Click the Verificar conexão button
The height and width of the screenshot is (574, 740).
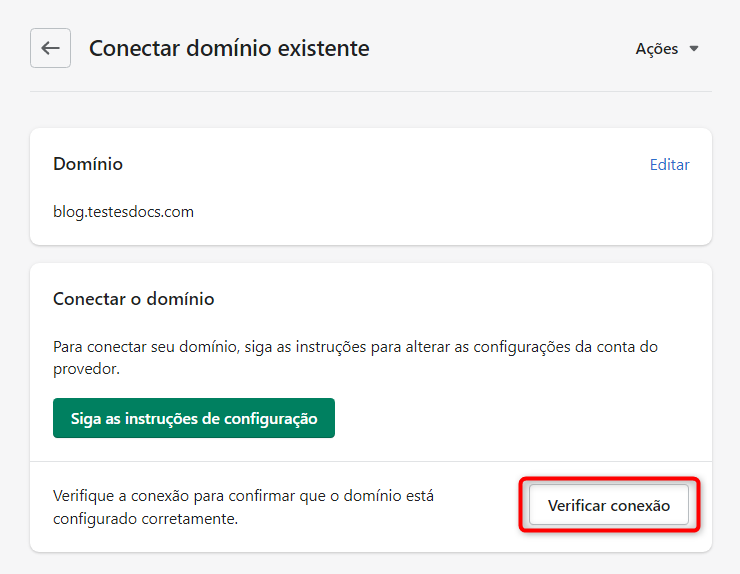(609, 506)
